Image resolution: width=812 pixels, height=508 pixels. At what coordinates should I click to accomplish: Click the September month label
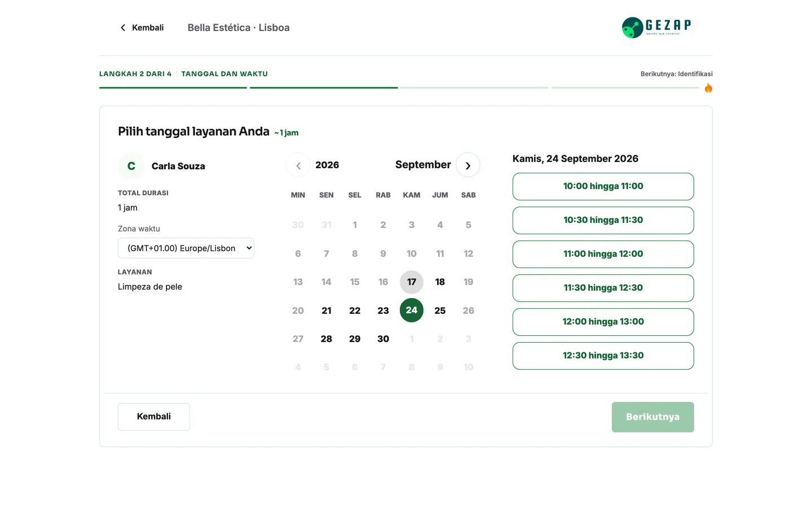point(423,165)
